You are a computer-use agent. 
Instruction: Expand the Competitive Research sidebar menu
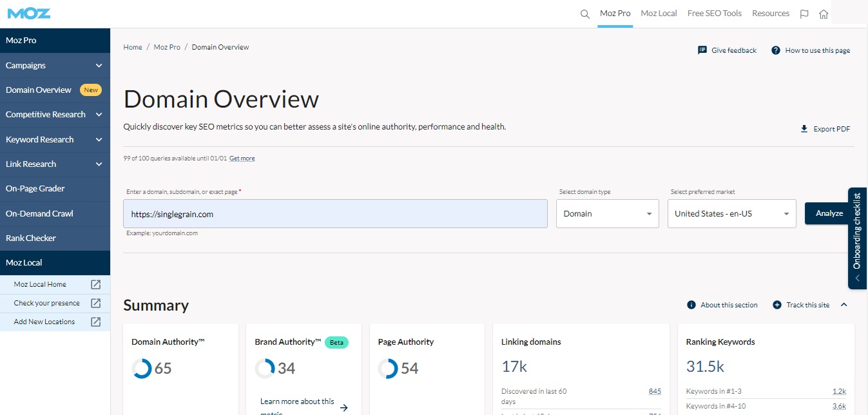99,115
